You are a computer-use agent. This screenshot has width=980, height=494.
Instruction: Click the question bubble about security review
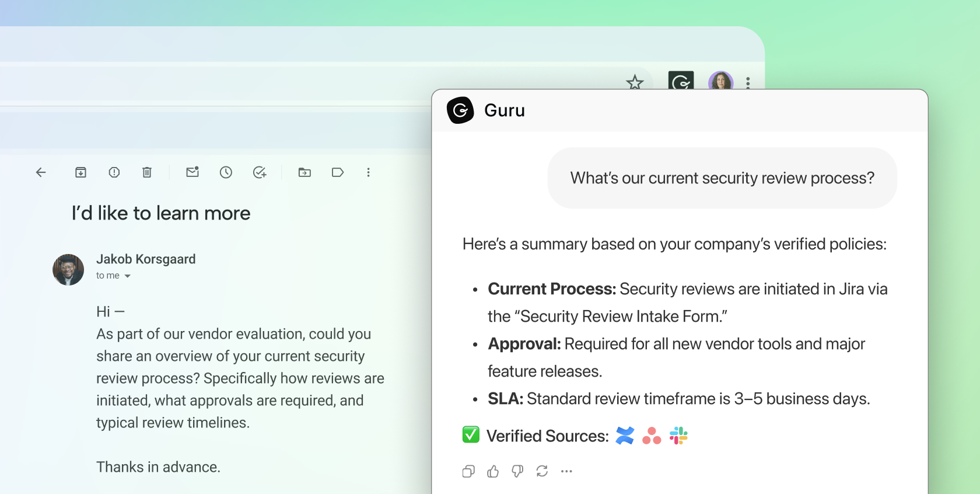(x=722, y=178)
